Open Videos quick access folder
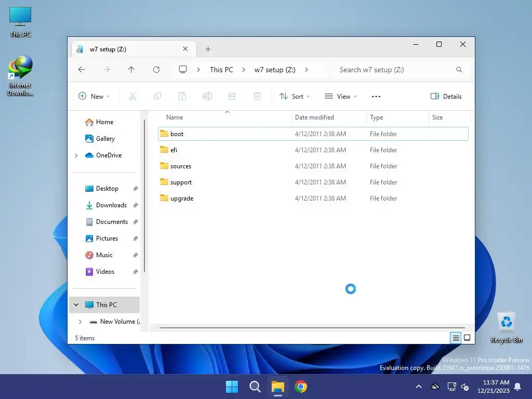Screen dimensions: 532x399 tap(105, 271)
